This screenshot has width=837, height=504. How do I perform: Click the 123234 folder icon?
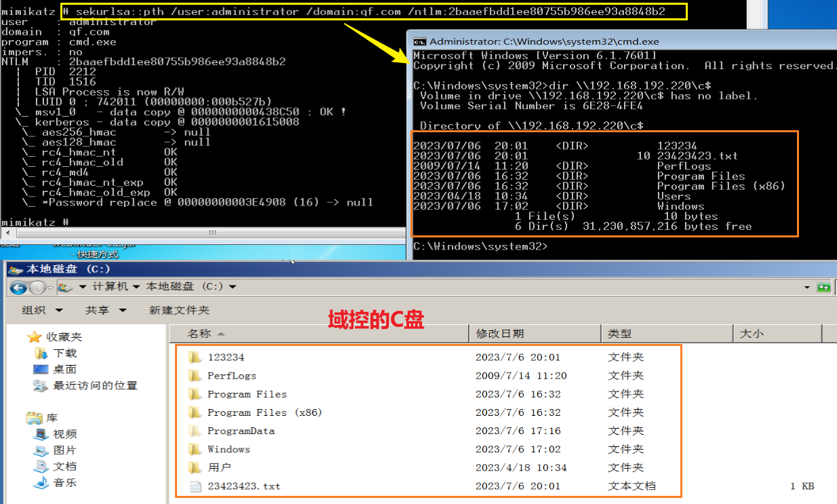195,357
